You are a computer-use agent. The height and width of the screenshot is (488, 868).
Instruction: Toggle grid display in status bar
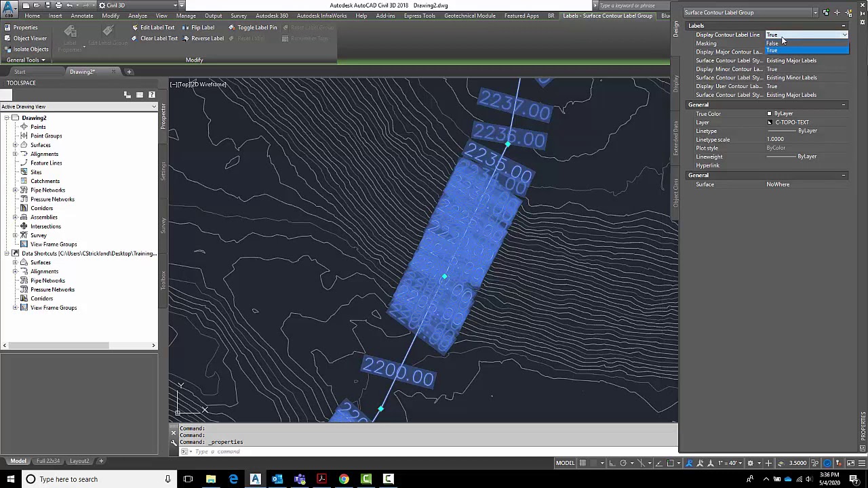pos(583,463)
